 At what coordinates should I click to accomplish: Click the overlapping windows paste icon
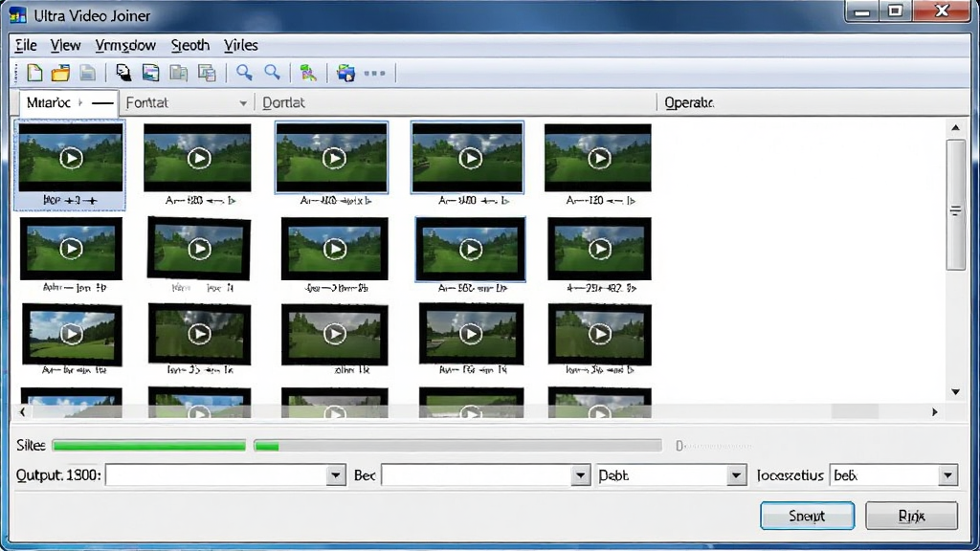207,73
